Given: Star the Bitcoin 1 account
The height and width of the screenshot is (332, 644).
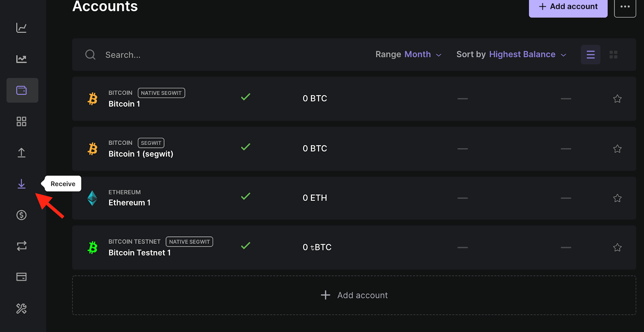Looking at the screenshot, I should click(x=617, y=99).
